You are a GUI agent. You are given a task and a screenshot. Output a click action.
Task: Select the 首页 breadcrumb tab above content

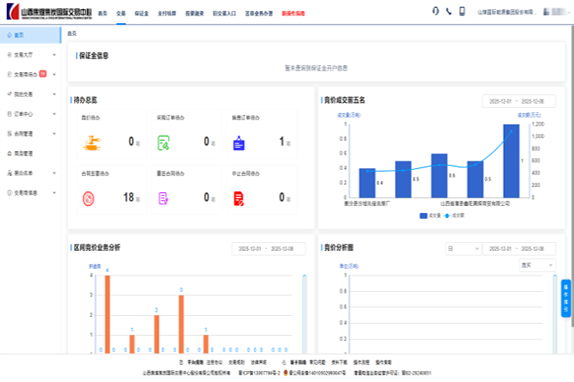pyautogui.click(x=72, y=34)
